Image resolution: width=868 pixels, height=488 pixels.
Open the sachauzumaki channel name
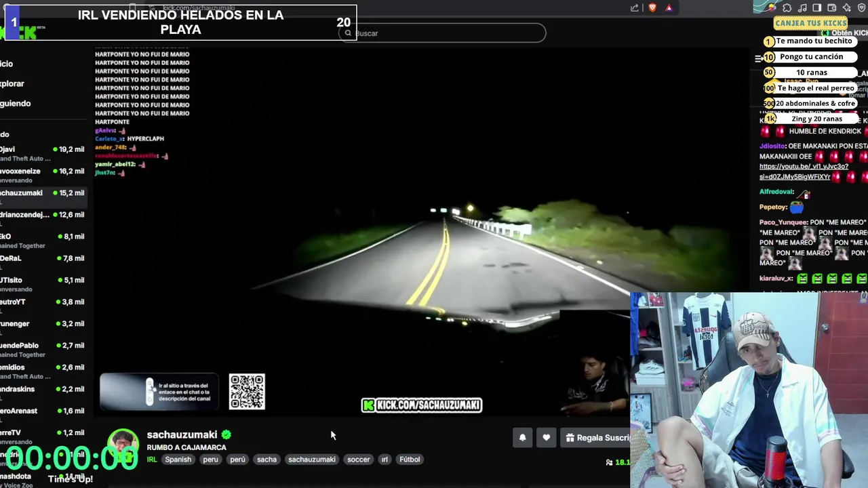coord(182,434)
